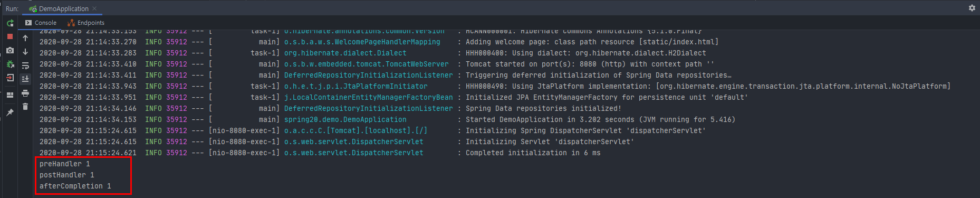Close the DemoApplication run tab
The image size is (980, 198).
pos(94,8)
